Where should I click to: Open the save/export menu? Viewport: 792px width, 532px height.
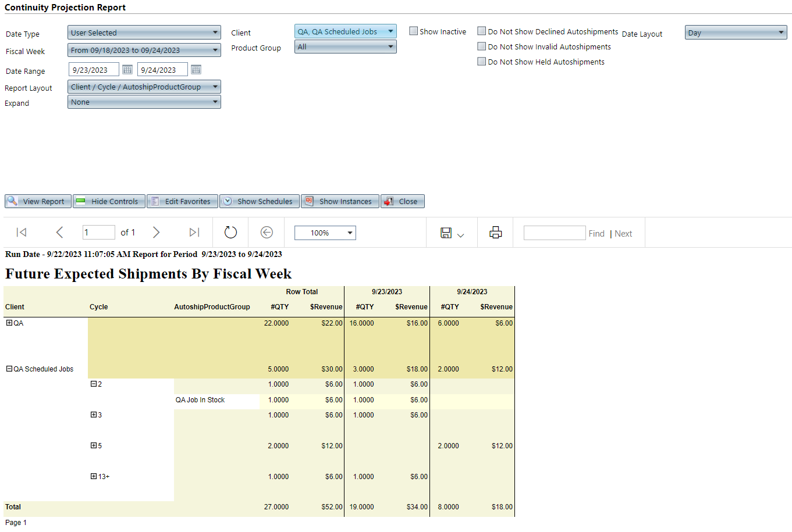(452, 233)
